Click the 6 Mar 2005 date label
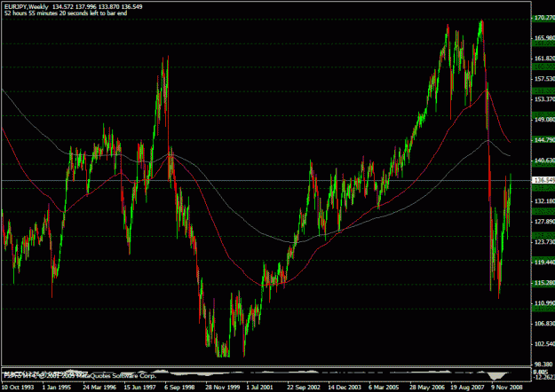Image resolution: width=555 pixels, height=392 pixels. click(x=384, y=387)
